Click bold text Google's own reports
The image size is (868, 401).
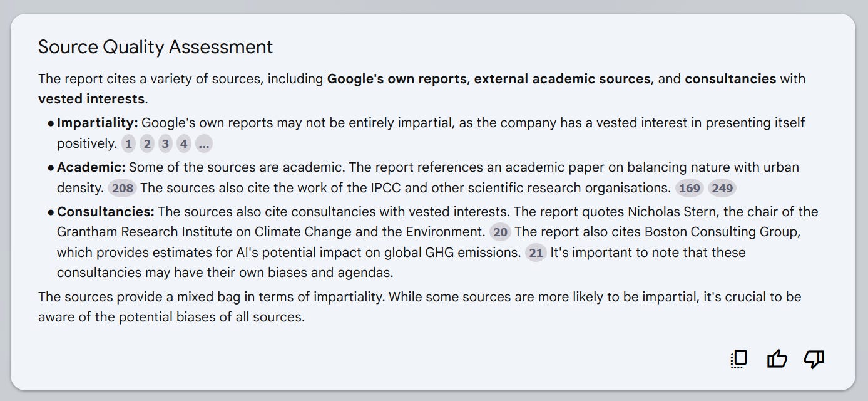click(397, 79)
